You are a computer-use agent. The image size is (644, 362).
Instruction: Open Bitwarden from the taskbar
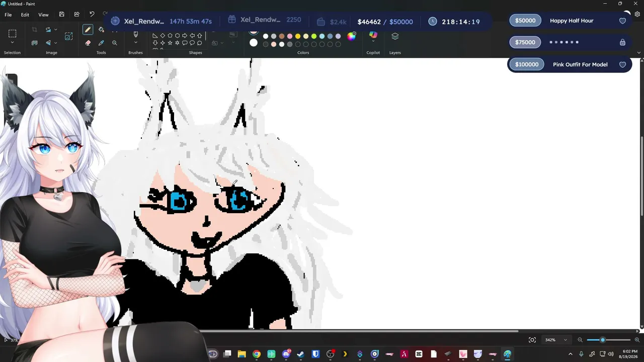[x=315, y=354]
